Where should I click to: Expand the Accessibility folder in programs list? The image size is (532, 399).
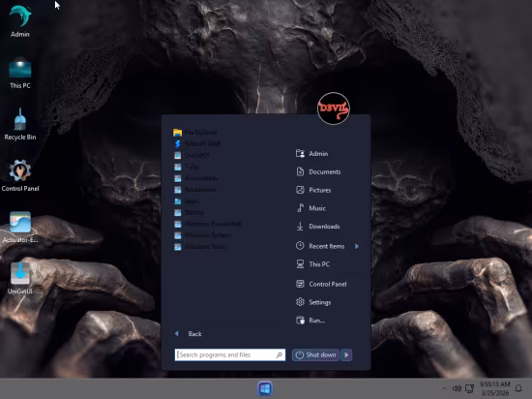(x=195, y=178)
